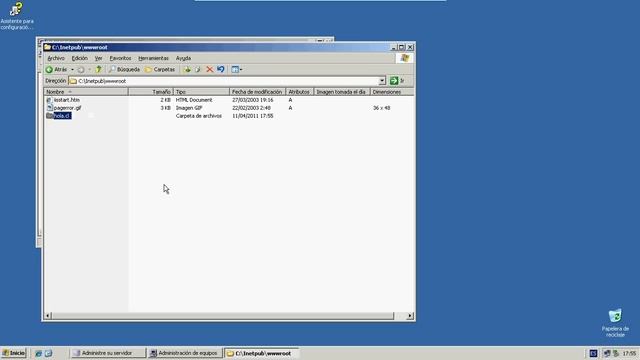Click the '2 KB' size cell

point(165,100)
